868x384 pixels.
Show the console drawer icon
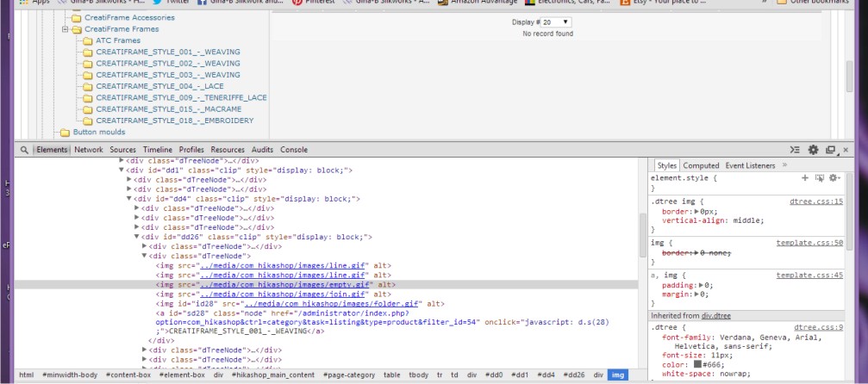pyautogui.click(x=795, y=150)
